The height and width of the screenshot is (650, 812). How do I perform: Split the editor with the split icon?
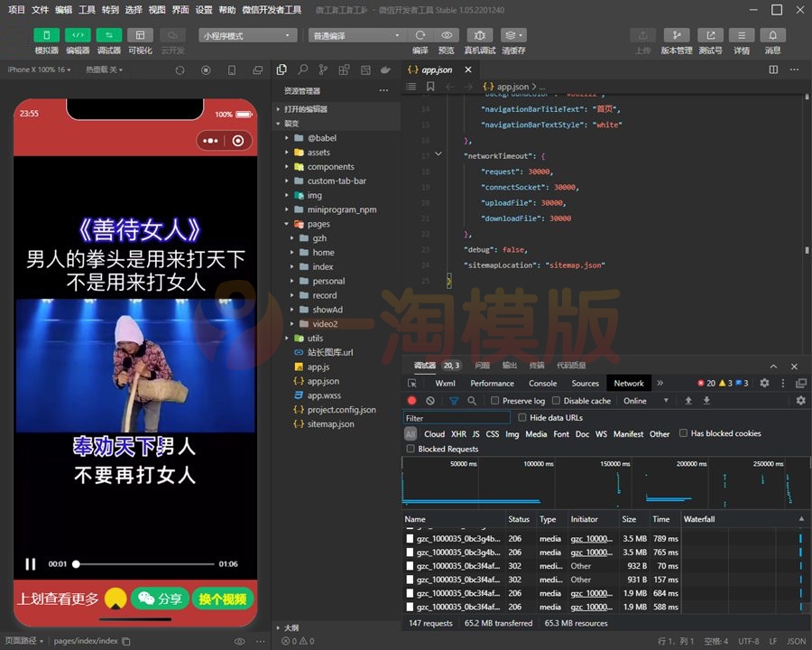click(773, 70)
